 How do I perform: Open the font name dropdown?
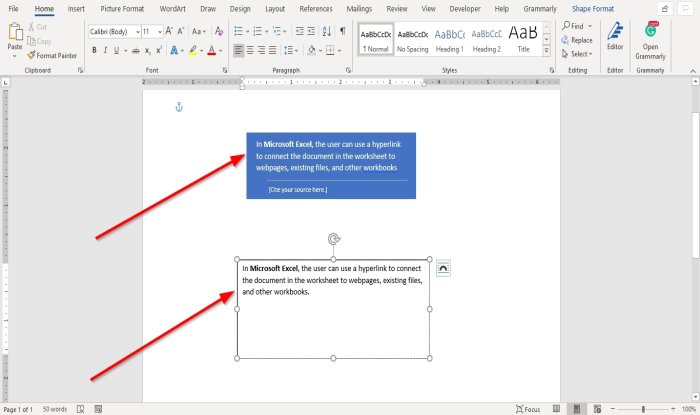(x=138, y=32)
